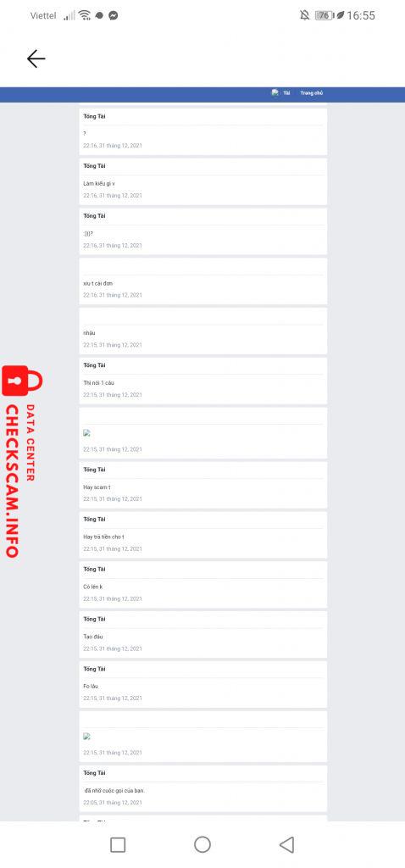The width and height of the screenshot is (405, 868).
Task: Select the message "Thì nói 1 câu"
Action: click(98, 382)
